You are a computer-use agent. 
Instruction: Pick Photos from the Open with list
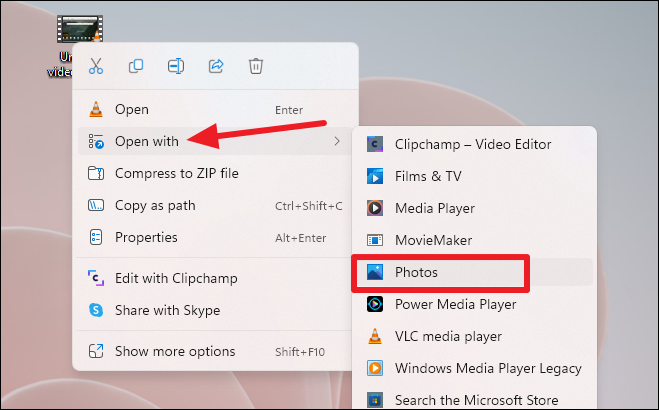pyautogui.click(x=474, y=272)
